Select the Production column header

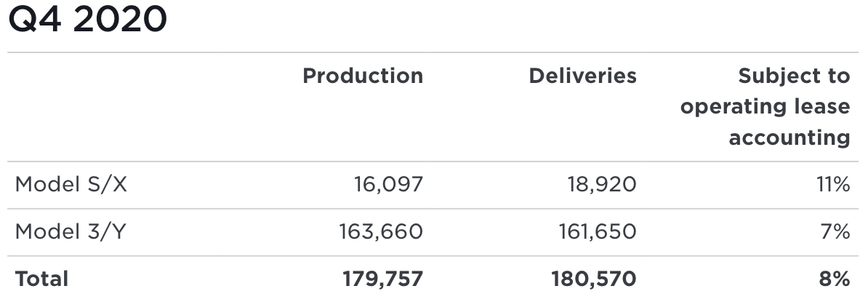(363, 76)
